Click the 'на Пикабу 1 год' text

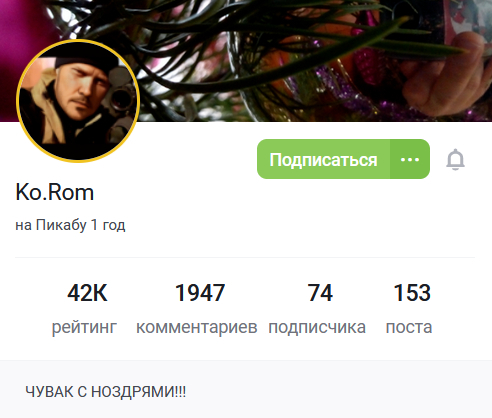point(70,225)
